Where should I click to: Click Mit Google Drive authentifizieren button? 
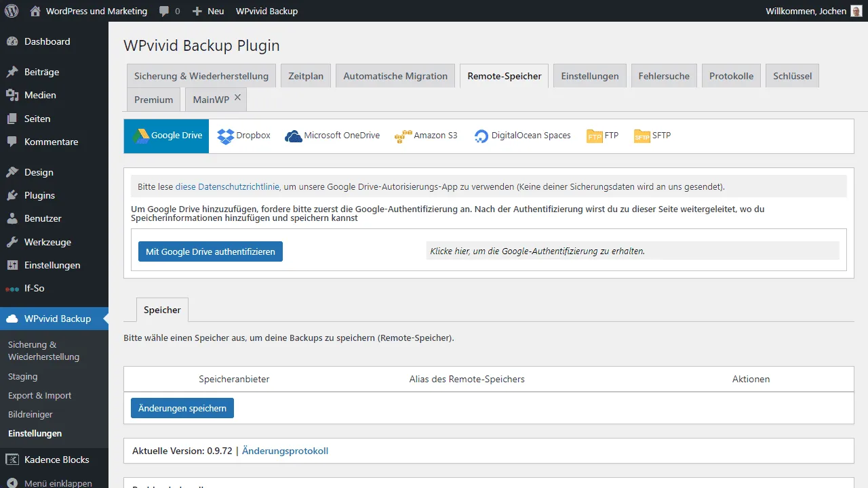(210, 251)
